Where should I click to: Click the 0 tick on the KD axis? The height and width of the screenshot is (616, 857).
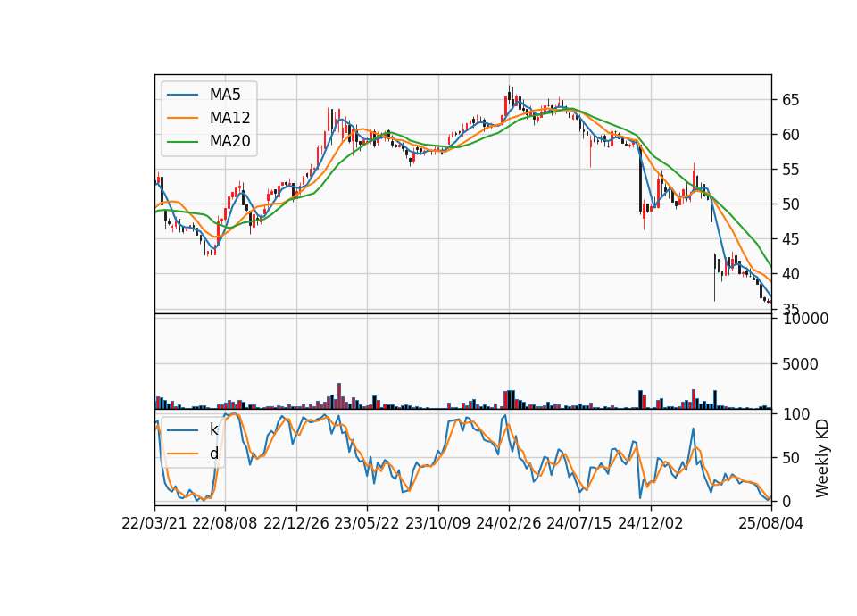point(786,501)
